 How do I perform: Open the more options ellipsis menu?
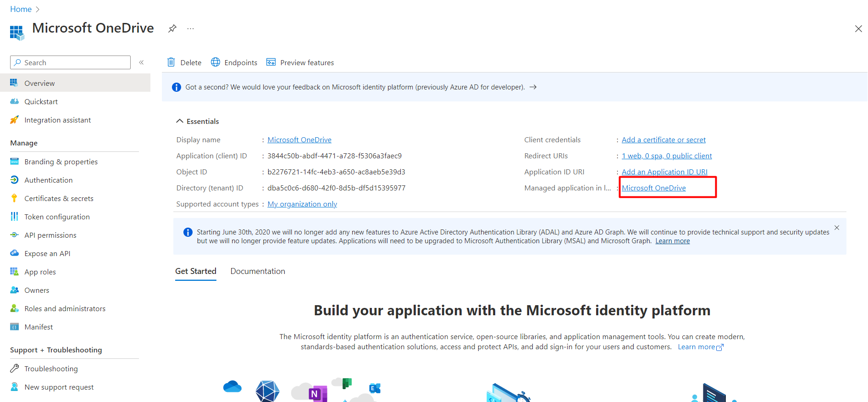click(191, 28)
